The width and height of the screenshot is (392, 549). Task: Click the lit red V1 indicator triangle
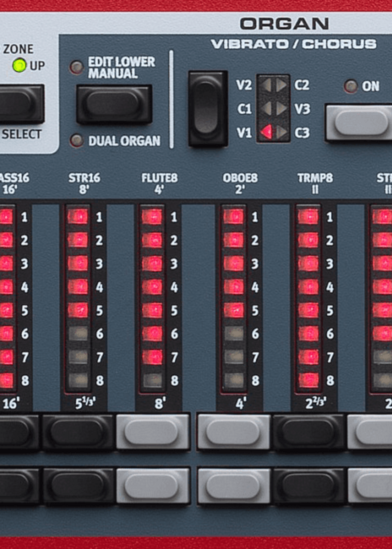point(266,132)
